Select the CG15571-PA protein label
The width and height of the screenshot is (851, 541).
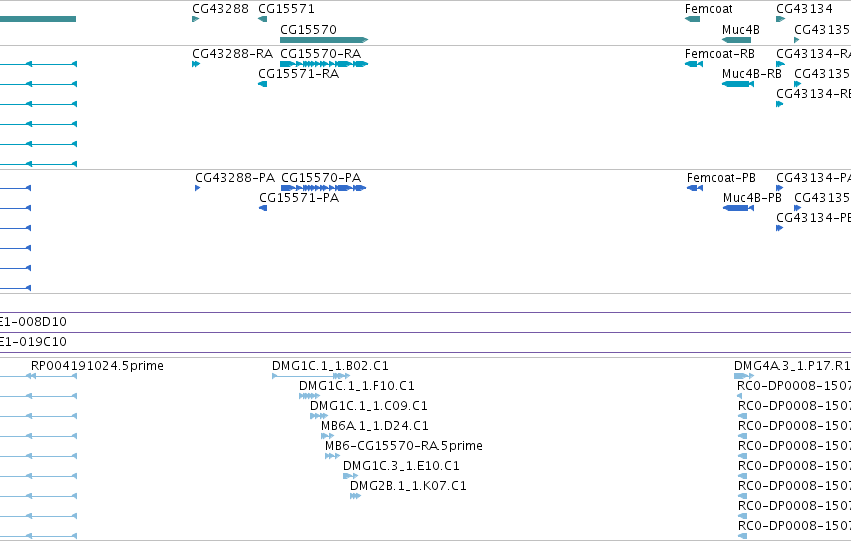click(299, 198)
